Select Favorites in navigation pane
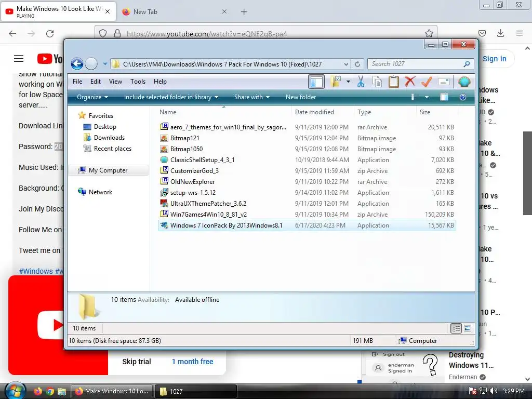This screenshot has width=532, height=399. tap(101, 116)
